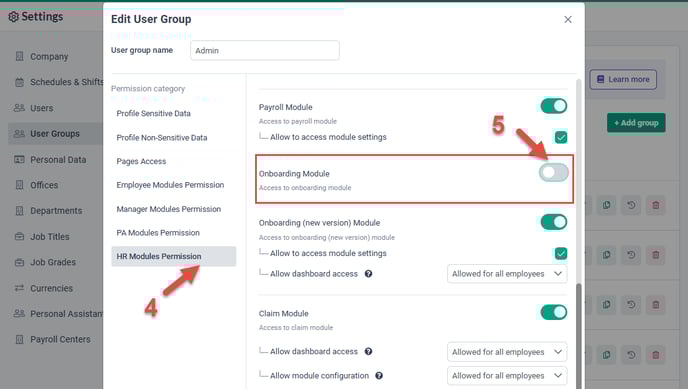The image size is (688, 389).
Task: Select HR Modules Permission category
Action: coord(174,256)
